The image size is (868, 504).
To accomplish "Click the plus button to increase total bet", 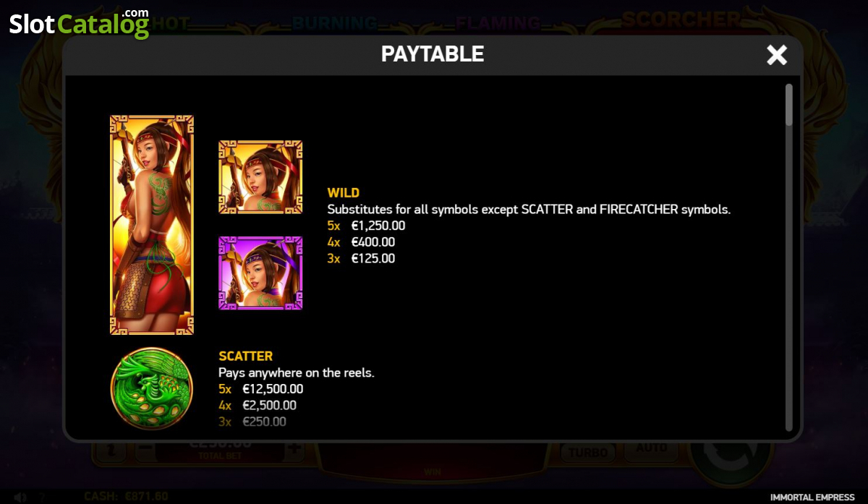I will pos(294,449).
